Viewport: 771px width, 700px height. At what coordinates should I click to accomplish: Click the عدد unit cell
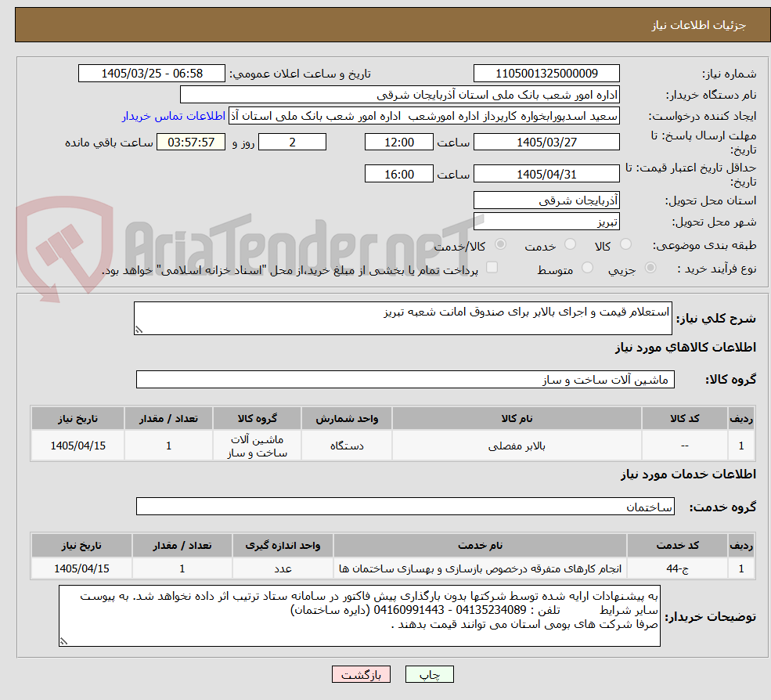[283, 568]
